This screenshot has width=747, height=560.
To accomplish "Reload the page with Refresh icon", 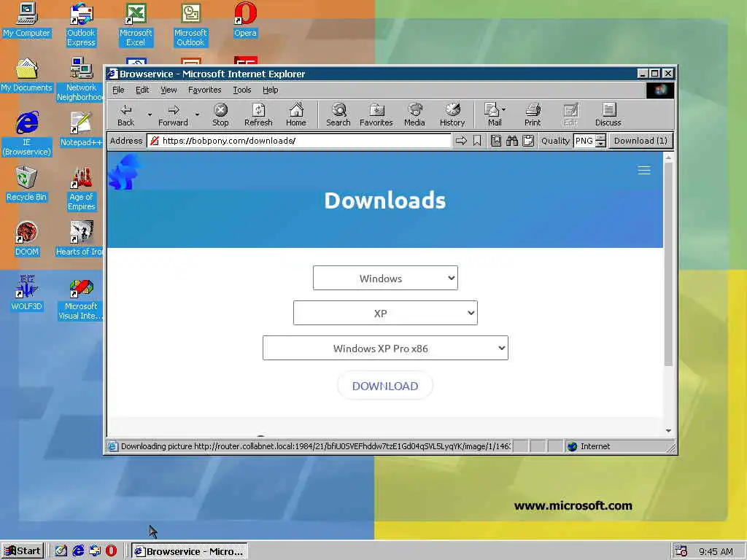I will 258,115.
